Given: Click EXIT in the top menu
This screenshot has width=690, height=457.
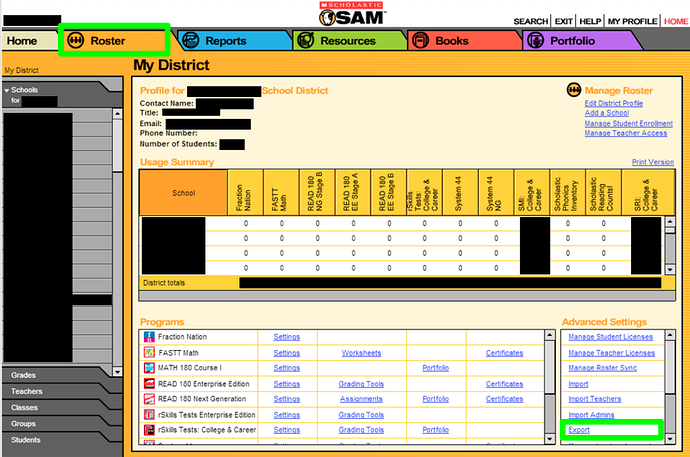Looking at the screenshot, I should click(x=563, y=21).
